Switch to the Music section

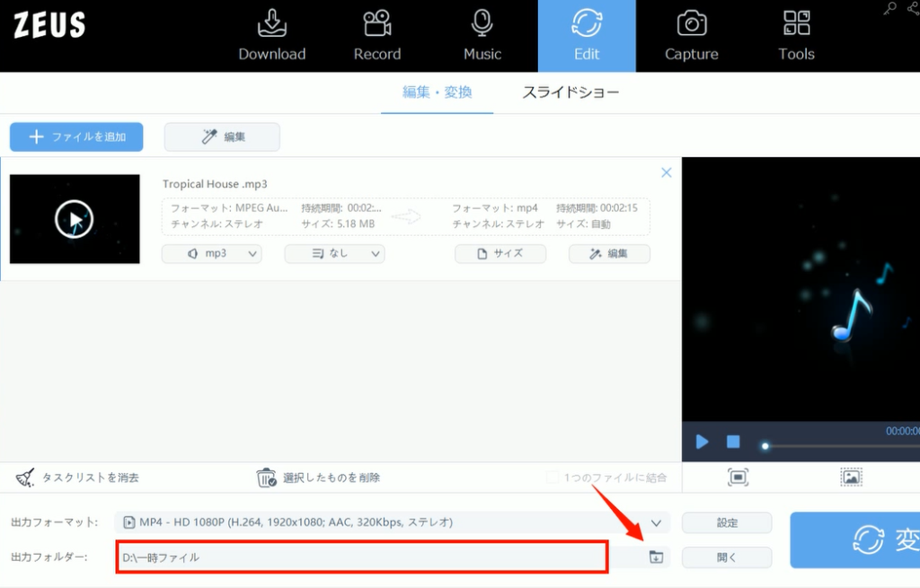point(482,36)
